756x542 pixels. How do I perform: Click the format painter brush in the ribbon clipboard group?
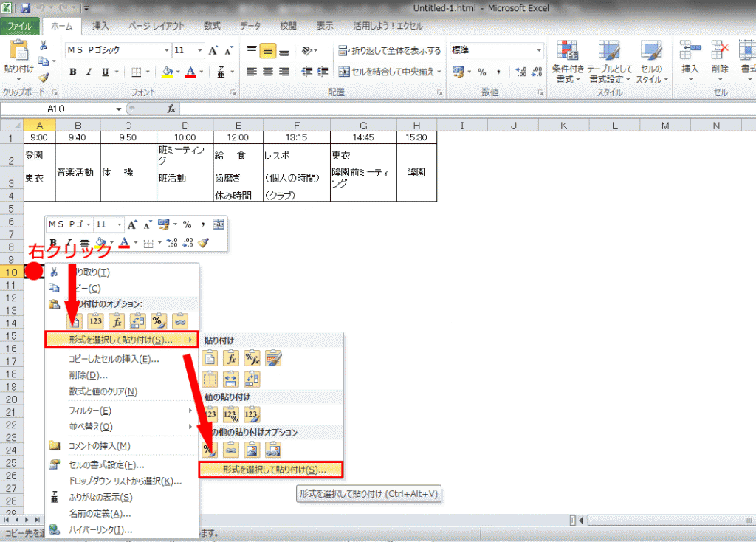pos(44,78)
